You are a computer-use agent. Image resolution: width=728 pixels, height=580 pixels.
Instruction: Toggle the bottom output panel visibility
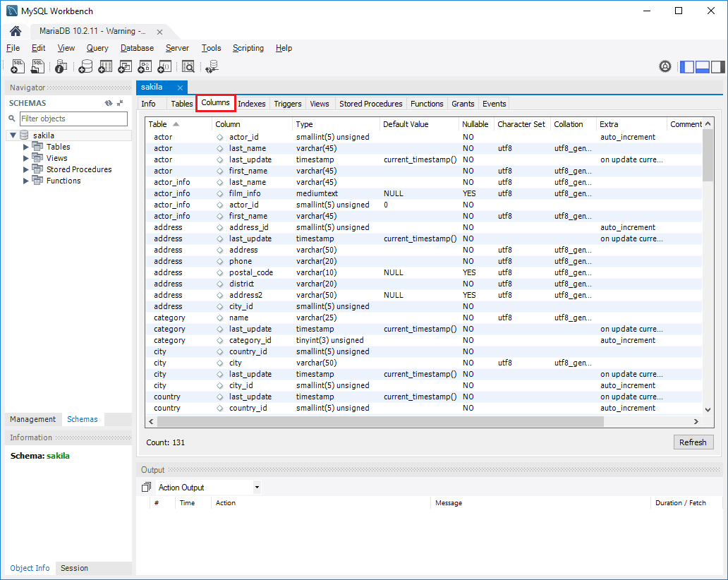(702, 66)
